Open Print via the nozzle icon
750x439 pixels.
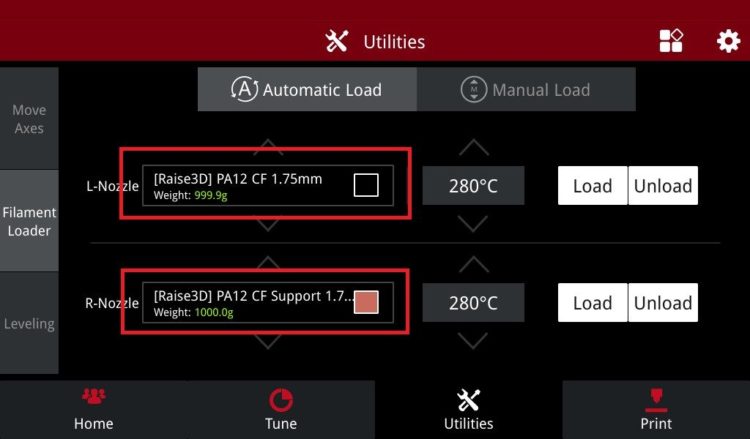[656, 400]
